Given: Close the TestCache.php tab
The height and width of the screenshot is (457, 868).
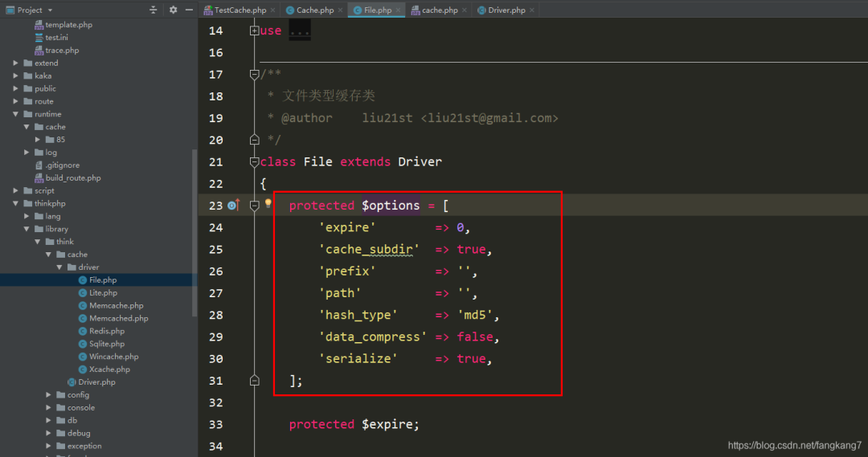Looking at the screenshot, I should click(x=273, y=10).
